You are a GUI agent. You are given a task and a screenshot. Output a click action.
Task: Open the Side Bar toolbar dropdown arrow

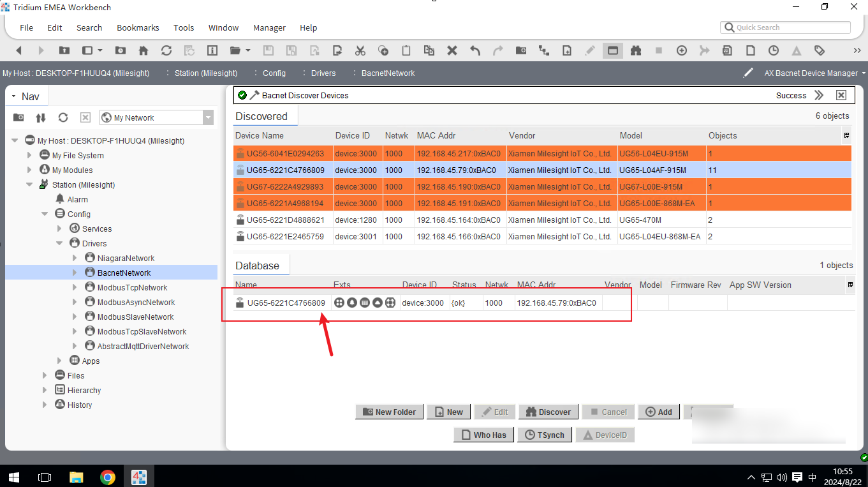coord(100,50)
